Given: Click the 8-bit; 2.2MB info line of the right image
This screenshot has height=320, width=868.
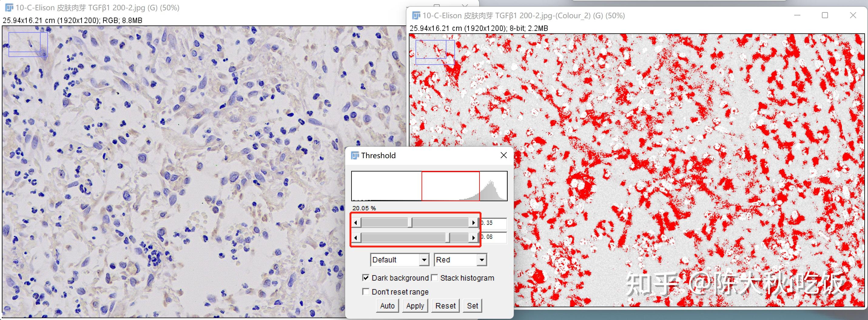Looking at the screenshot, I should tap(479, 28).
